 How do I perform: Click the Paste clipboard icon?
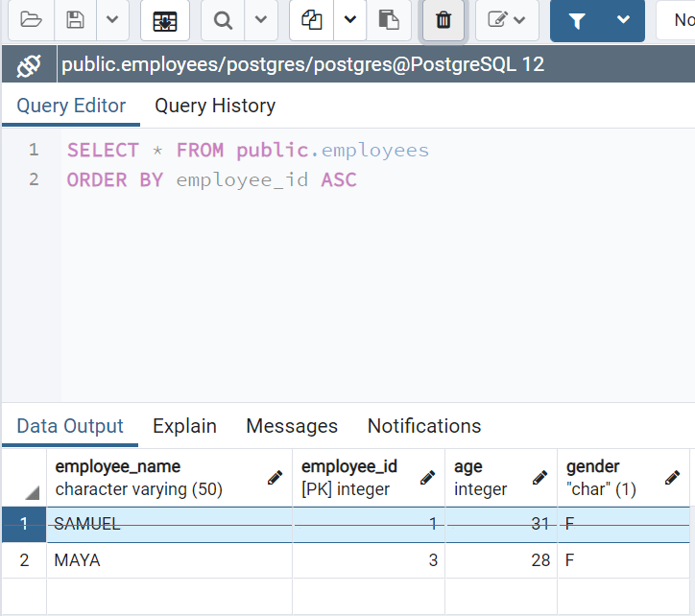click(388, 20)
